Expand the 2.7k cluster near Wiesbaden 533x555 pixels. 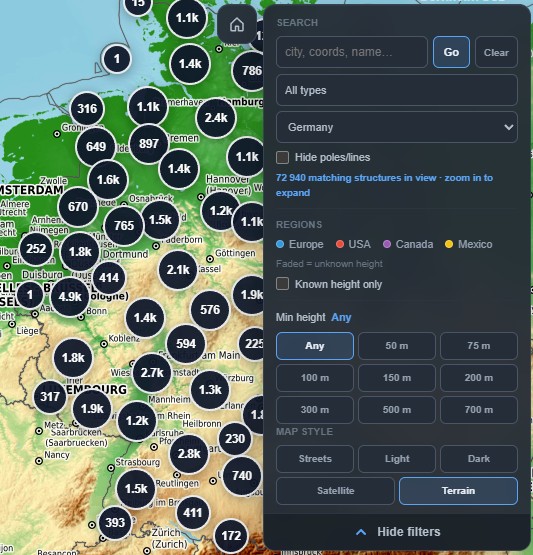tap(152, 372)
